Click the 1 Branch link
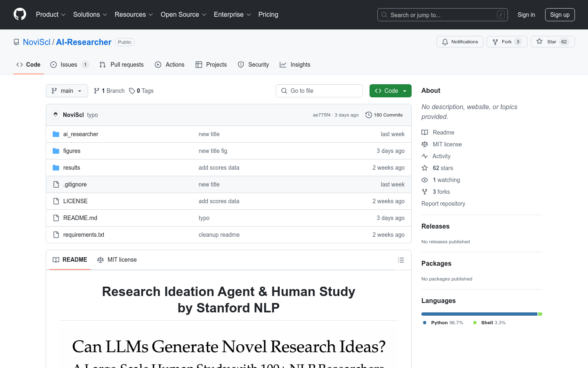Screen dimensions: 588x368 [x=109, y=91]
